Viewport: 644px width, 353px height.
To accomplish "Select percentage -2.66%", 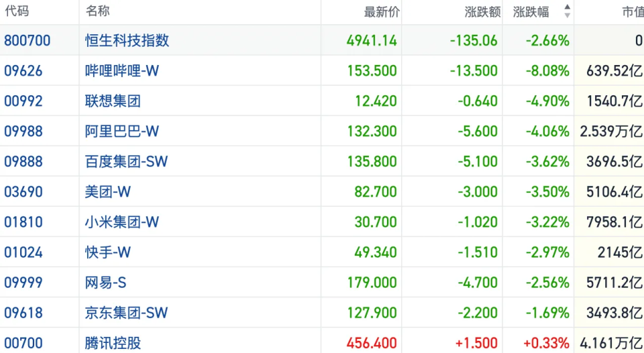I will click(547, 40).
